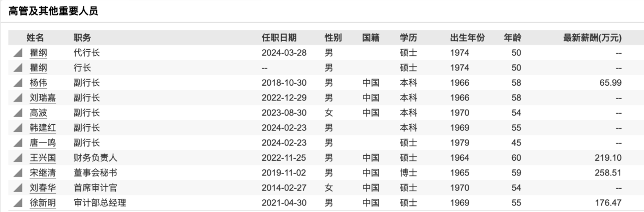Click the 年龄 column header
Image resolution: width=644 pixels, height=212 pixels.
coord(512,38)
